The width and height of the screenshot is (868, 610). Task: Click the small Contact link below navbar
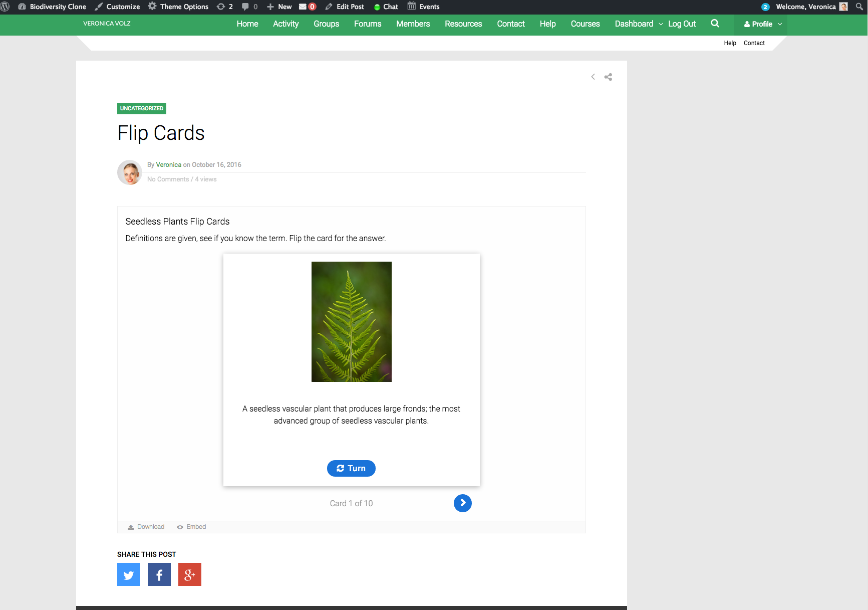(754, 43)
